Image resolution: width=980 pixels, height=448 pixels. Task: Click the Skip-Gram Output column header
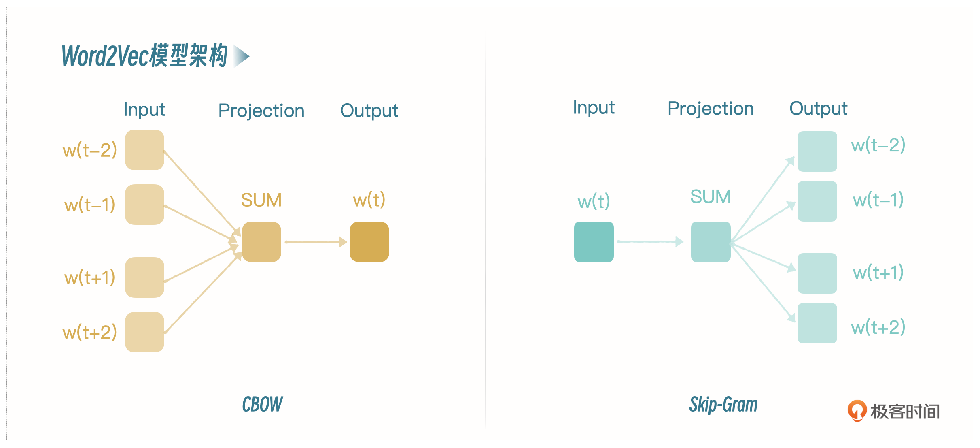818,109
